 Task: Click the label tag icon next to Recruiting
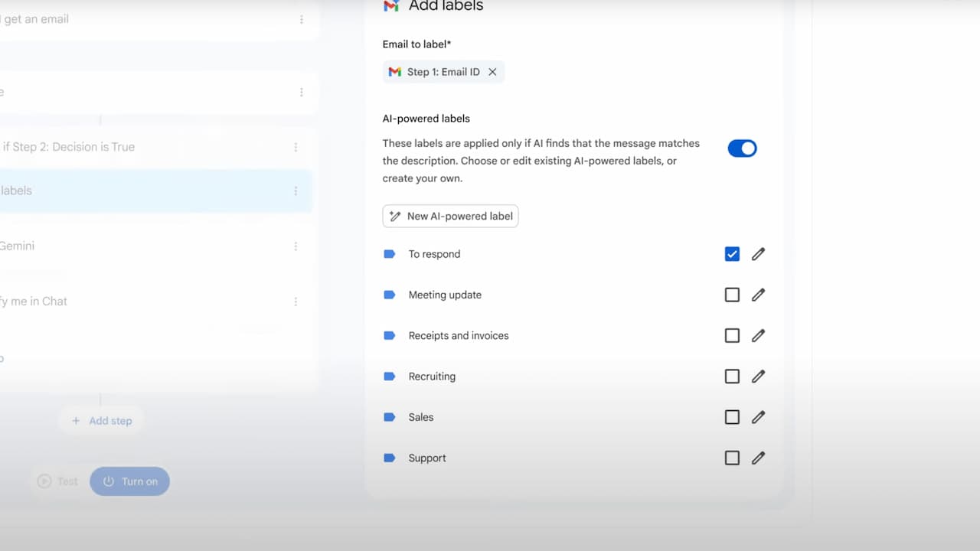(x=390, y=376)
